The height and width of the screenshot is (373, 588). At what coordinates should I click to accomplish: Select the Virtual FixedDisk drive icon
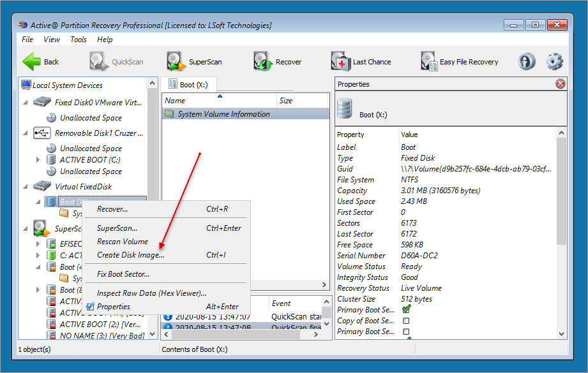point(42,186)
